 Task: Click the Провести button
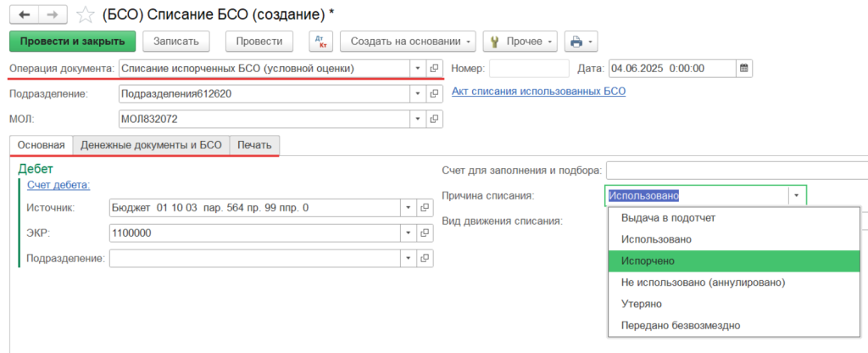(259, 42)
